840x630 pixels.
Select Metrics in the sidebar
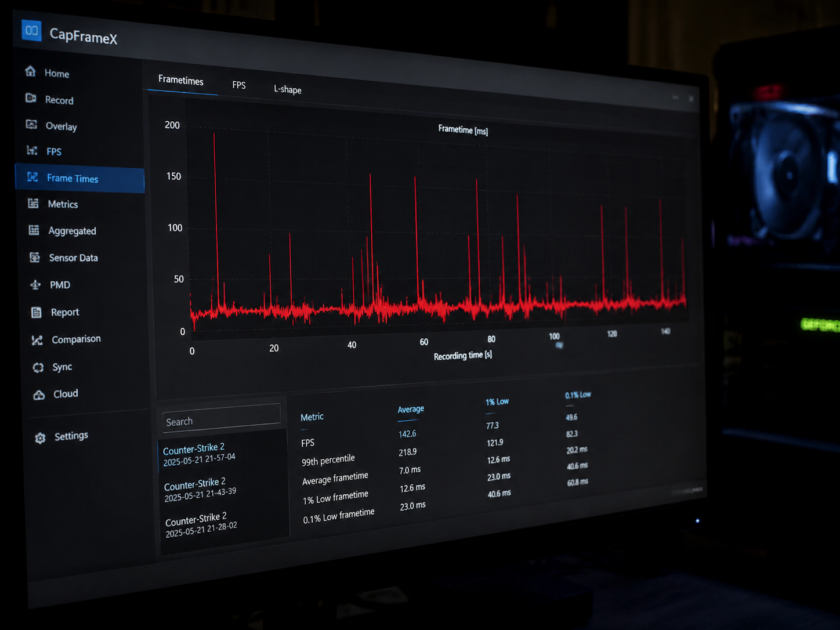[63, 204]
